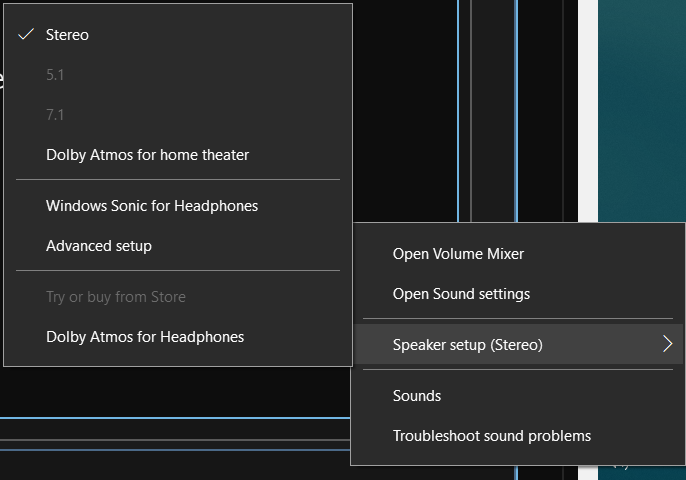Open the Sounds dialog
Viewport: 686px width, 480px height.
pos(417,396)
